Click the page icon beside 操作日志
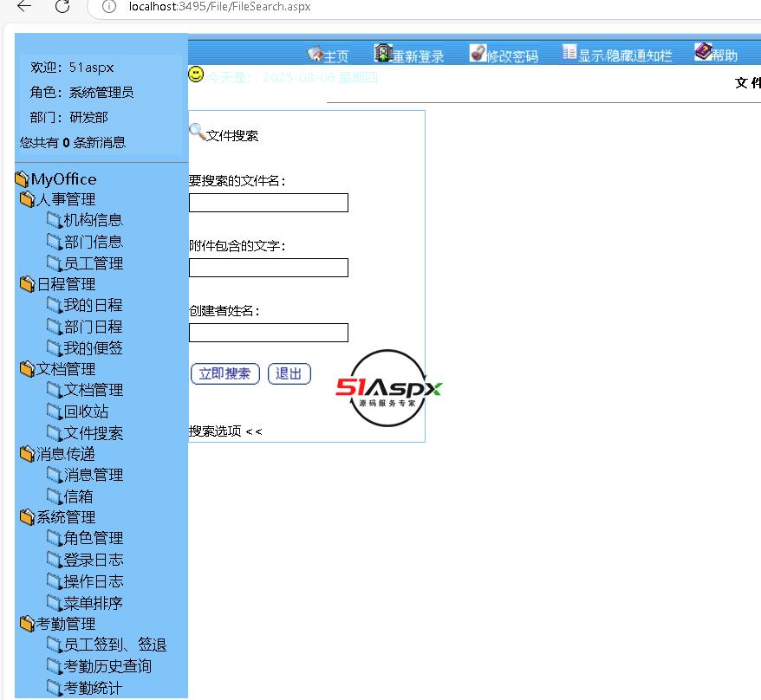 pos(55,581)
